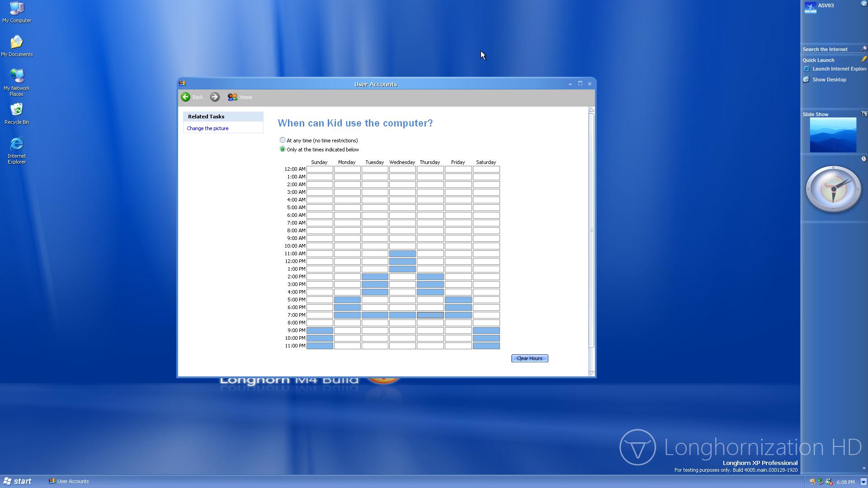This screenshot has height=488, width=868.
Task: Select 'At any time' radio option
Action: 283,140
